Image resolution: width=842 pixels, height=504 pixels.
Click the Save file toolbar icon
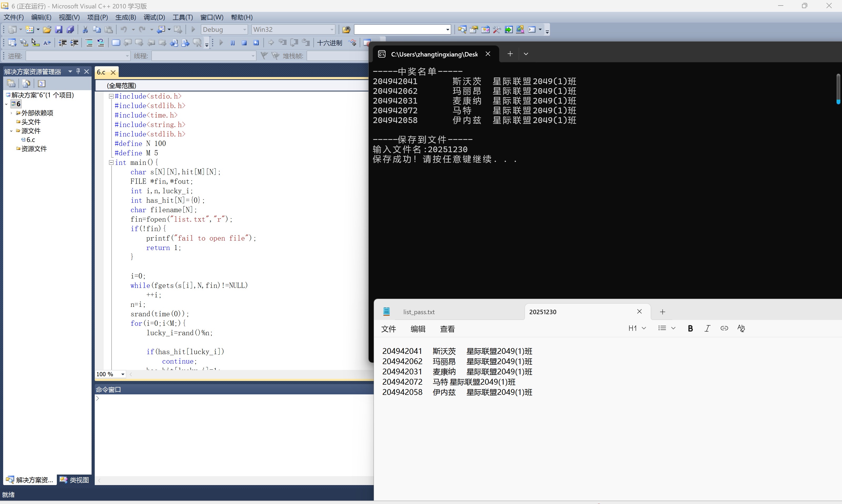[59, 29]
